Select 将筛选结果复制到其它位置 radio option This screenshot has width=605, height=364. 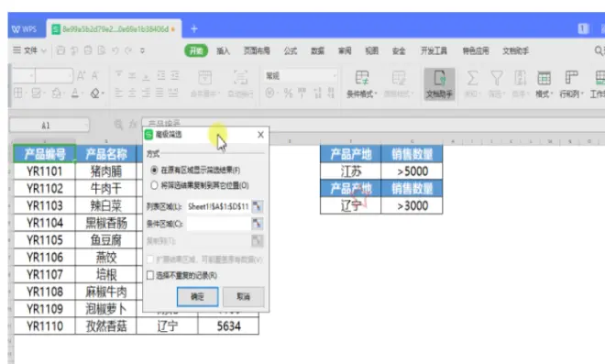154,185
